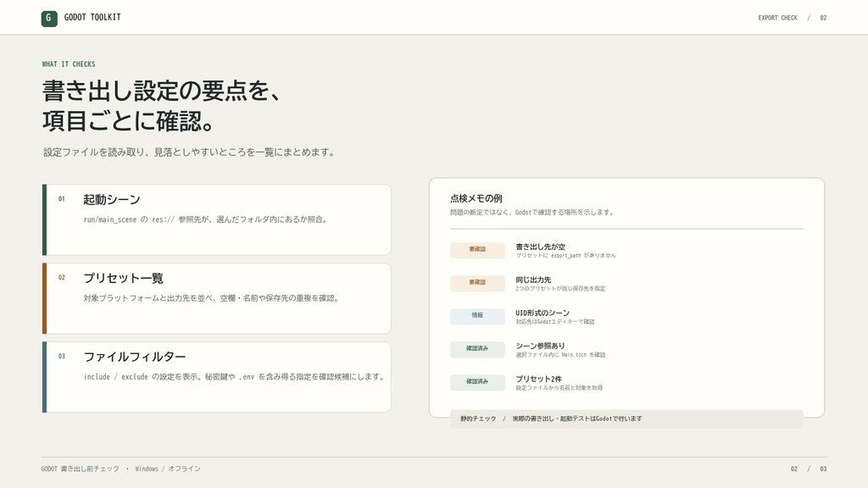The height and width of the screenshot is (488, 868).
Task: Click the WHAT IT CHECKS label
Action: [69, 64]
